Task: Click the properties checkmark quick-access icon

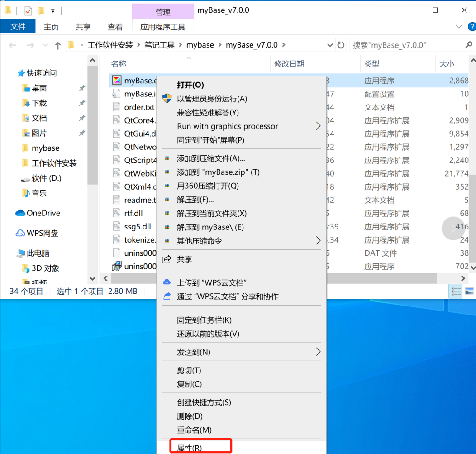Action: [28, 11]
